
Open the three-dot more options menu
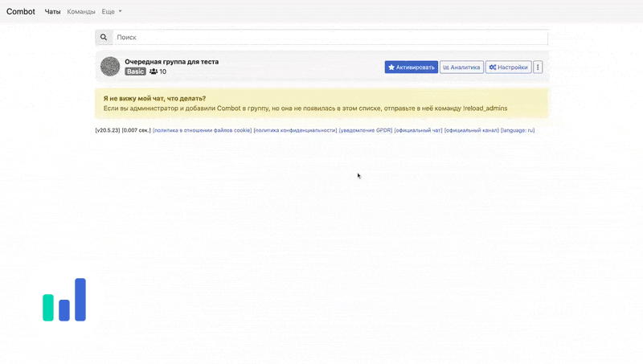coord(538,67)
